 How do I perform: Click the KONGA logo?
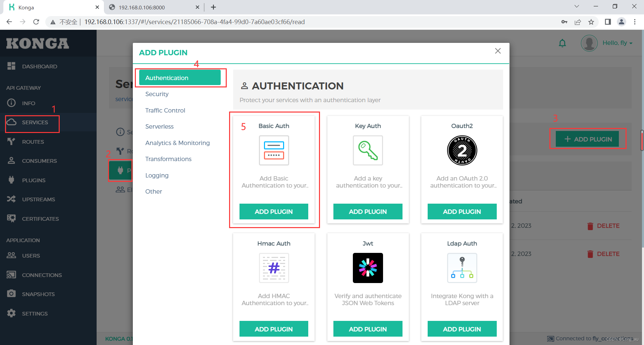click(37, 43)
